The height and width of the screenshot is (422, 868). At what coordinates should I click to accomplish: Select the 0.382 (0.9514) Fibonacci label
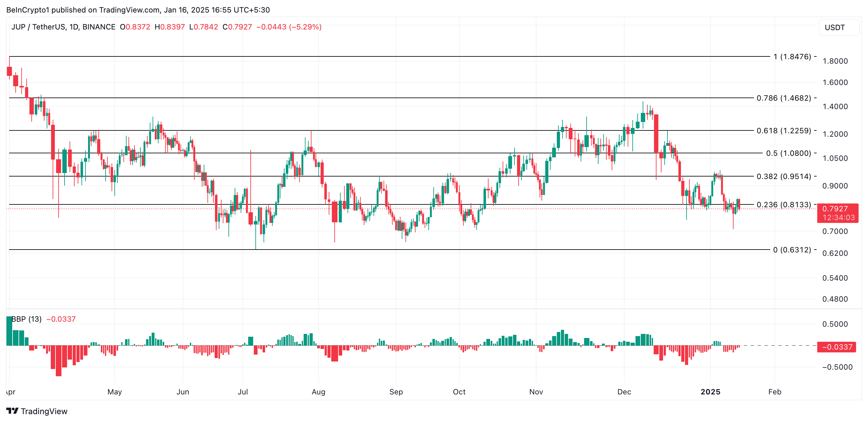pyautogui.click(x=783, y=176)
